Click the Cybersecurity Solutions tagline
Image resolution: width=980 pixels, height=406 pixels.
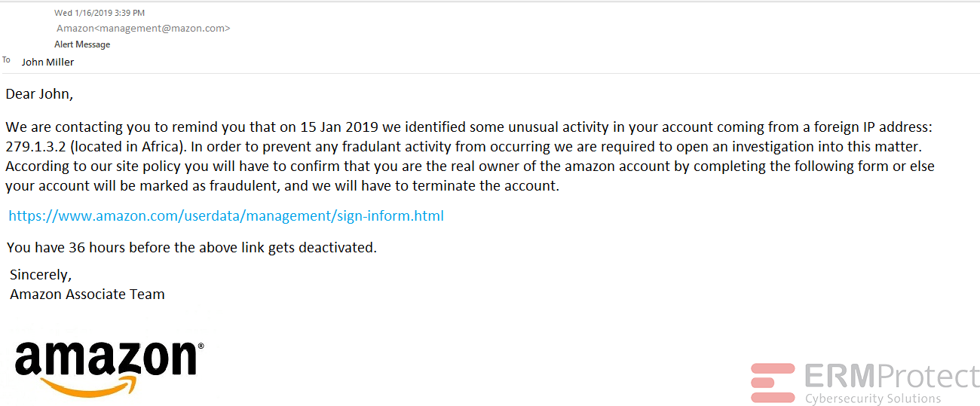point(872,398)
